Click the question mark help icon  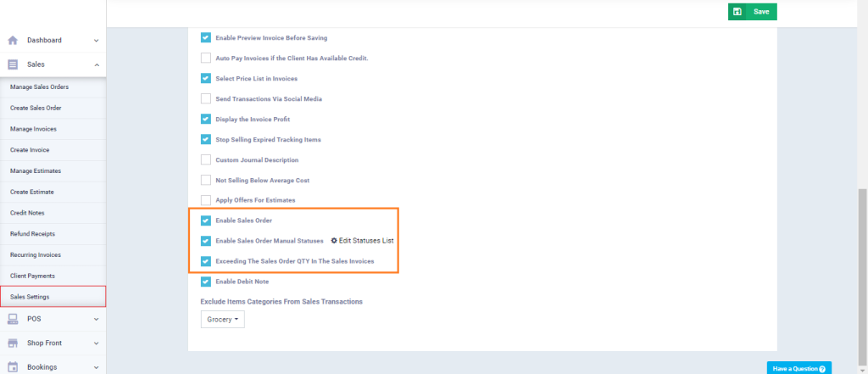822,369
